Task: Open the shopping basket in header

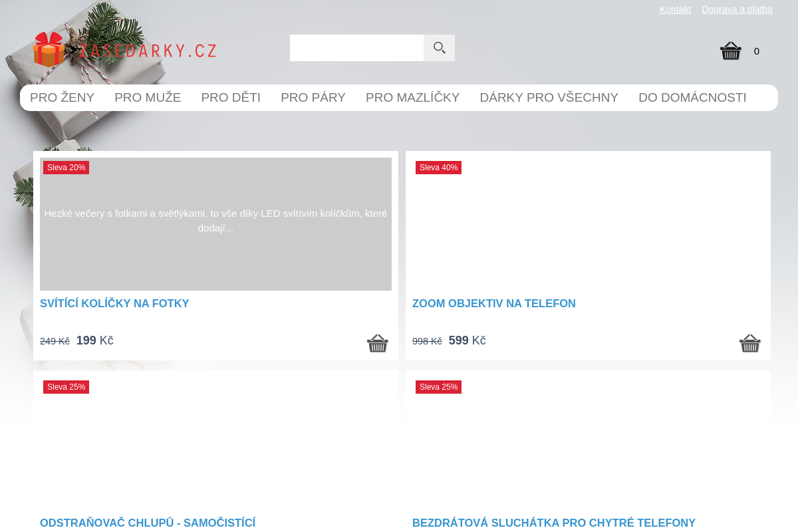Action: [731, 51]
